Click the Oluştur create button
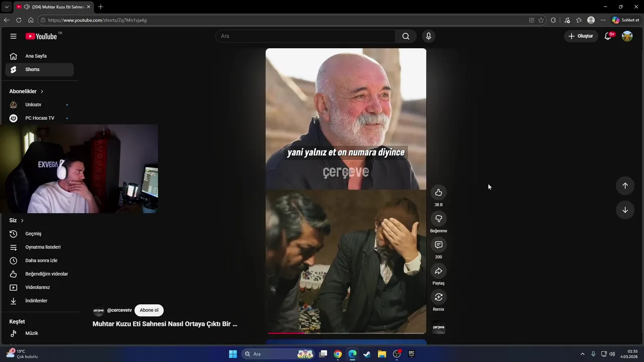The height and width of the screenshot is (362, 644). click(x=581, y=36)
